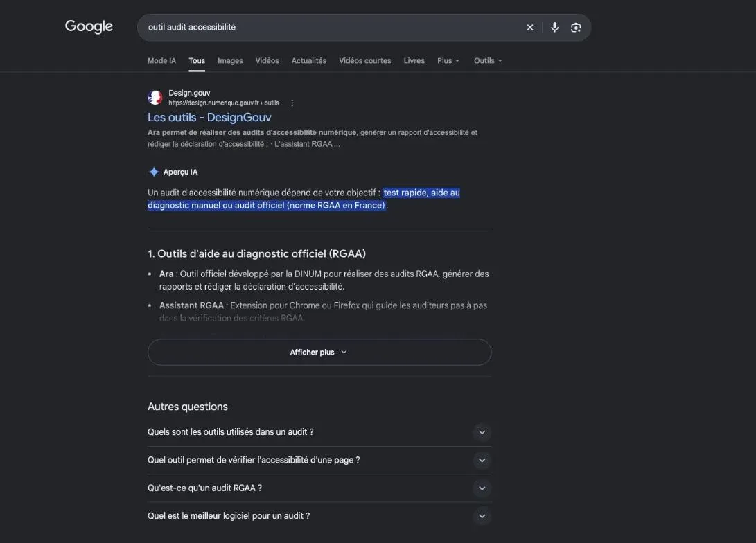Select the Tous tab
The image size is (756, 543).
pos(197,61)
